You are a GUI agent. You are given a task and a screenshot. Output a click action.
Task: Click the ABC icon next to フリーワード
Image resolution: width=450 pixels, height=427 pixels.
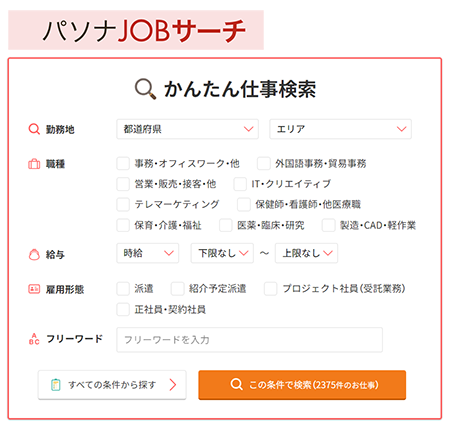coord(34,339)
